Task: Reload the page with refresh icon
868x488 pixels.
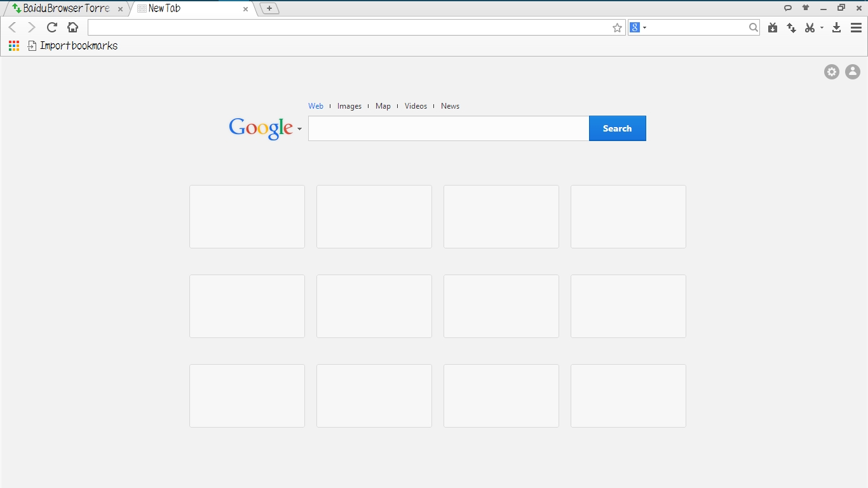Action: [x=52, y=27]
